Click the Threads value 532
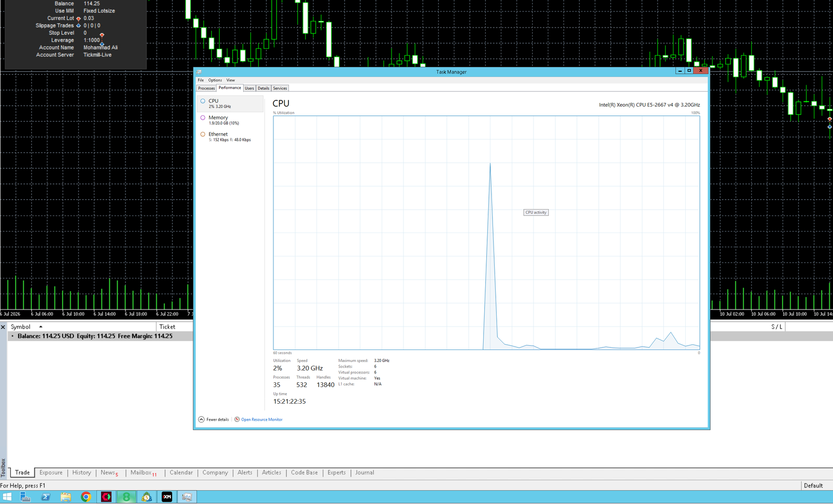The width and height of the screenshot is (833, 504). point(302,385)
